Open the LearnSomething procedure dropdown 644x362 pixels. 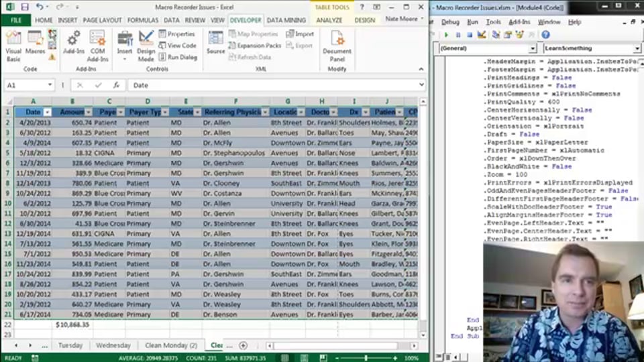(x=637, y=48)
